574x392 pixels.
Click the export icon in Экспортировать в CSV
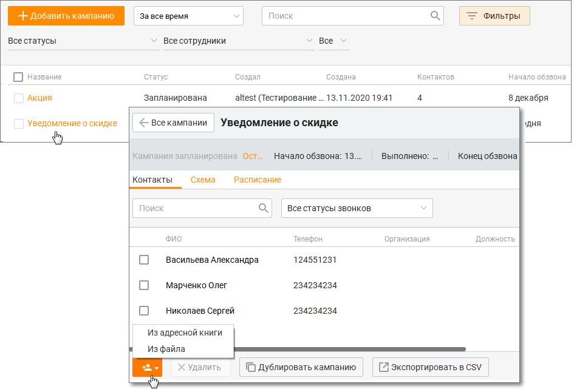(383, 367)
